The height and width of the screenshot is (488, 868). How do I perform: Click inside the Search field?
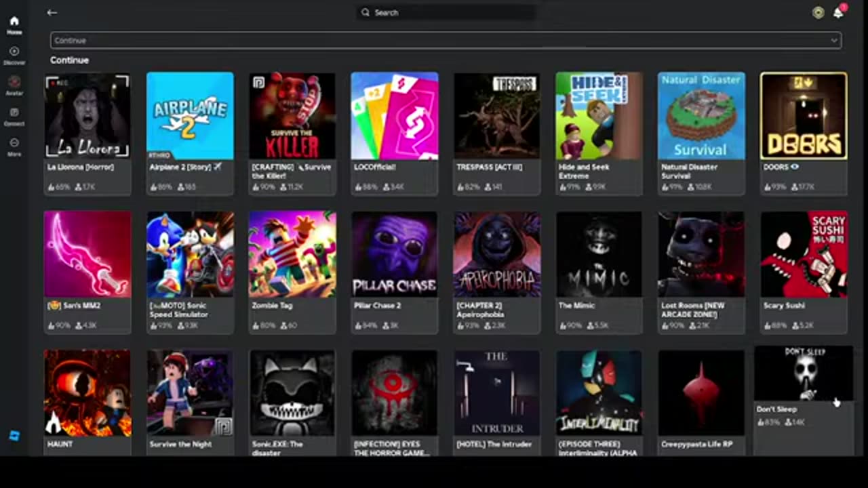(446, 12)
